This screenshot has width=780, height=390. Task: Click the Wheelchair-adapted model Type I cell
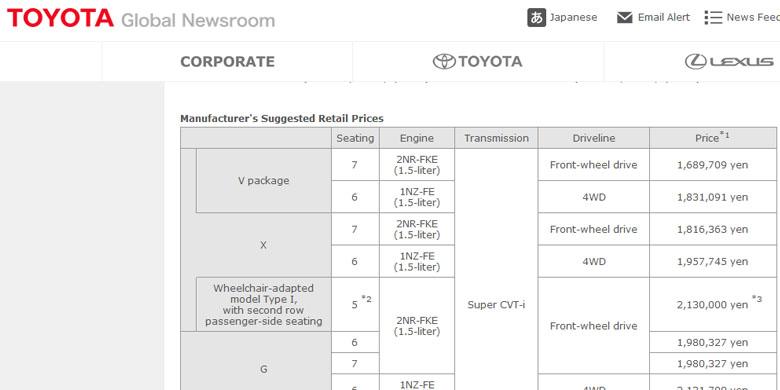coord(264,304)
